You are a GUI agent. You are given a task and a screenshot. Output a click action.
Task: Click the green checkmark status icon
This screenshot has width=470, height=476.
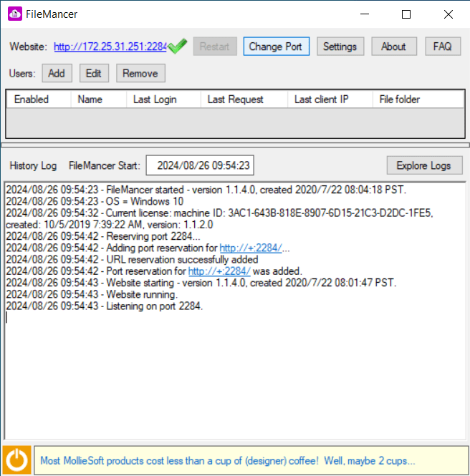[x=178, y=46]
